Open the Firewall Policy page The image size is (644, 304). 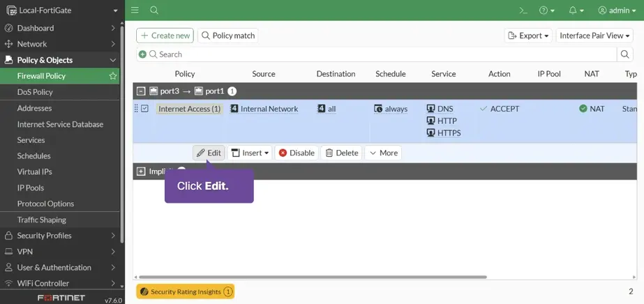41,76
